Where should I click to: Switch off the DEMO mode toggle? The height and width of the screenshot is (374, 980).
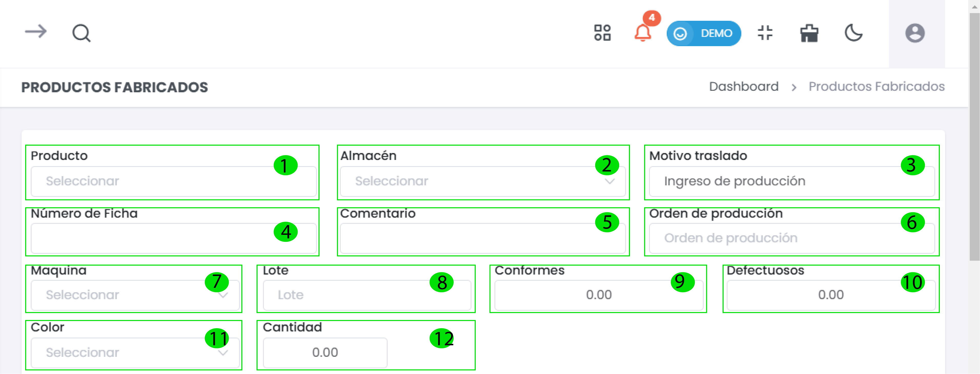703,33
